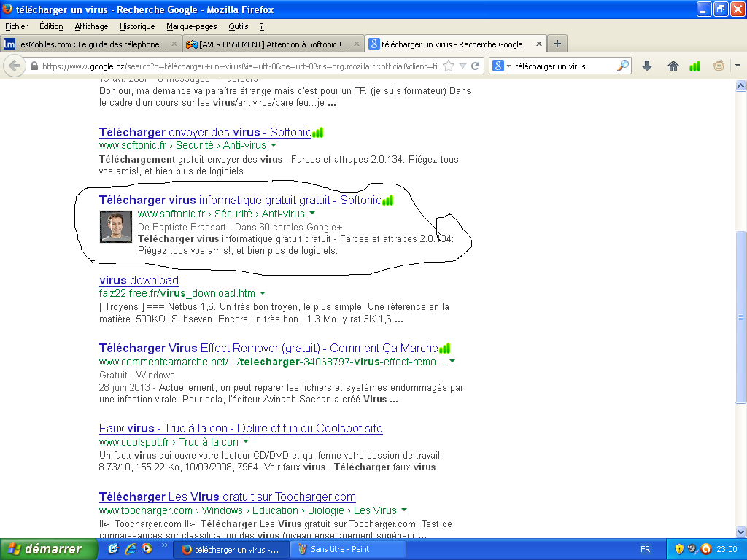Click the Greasemonkey monkey icon

[x=719, y=66]
